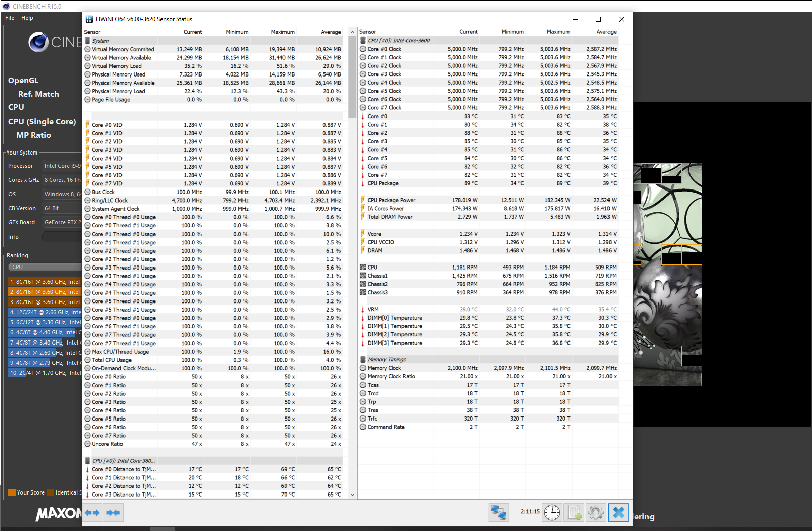Click the collapse columns inward-arrows button

(x=113, y=513)
